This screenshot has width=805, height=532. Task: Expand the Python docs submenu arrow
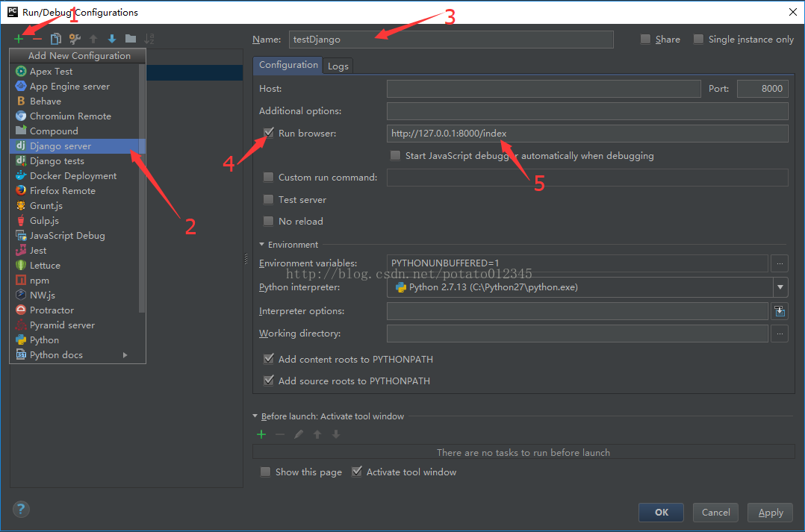(x=125, y=355)
